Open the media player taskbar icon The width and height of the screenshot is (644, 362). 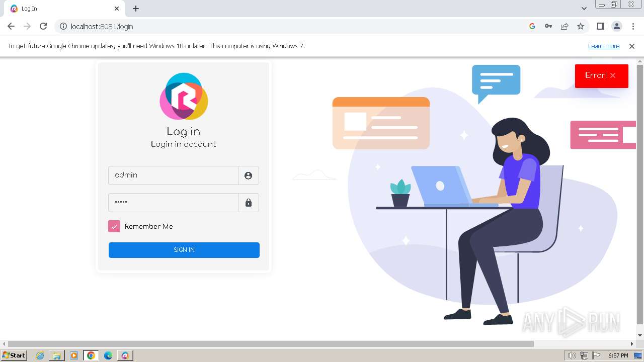74,355
